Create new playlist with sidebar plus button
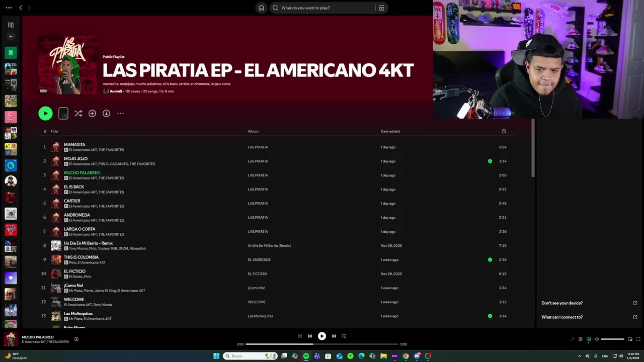This screenshot has width=644, height=362. click(11, 36)
